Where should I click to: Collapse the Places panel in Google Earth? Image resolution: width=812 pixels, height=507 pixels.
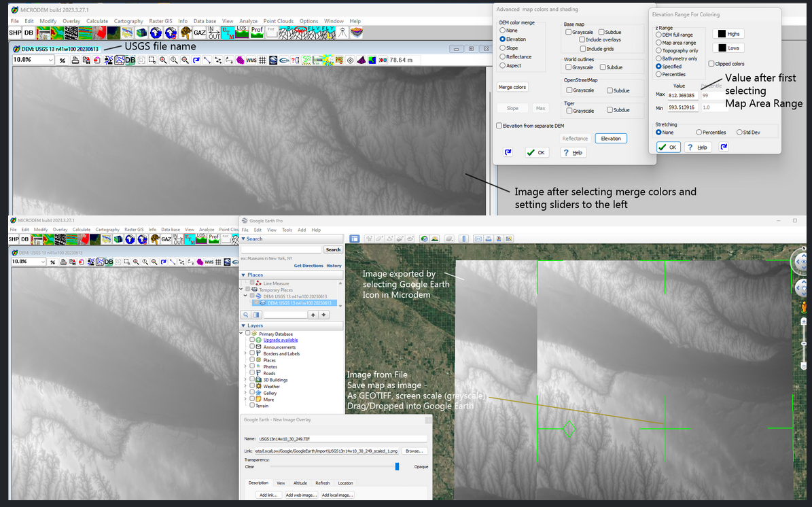click(x=244, y=275)
